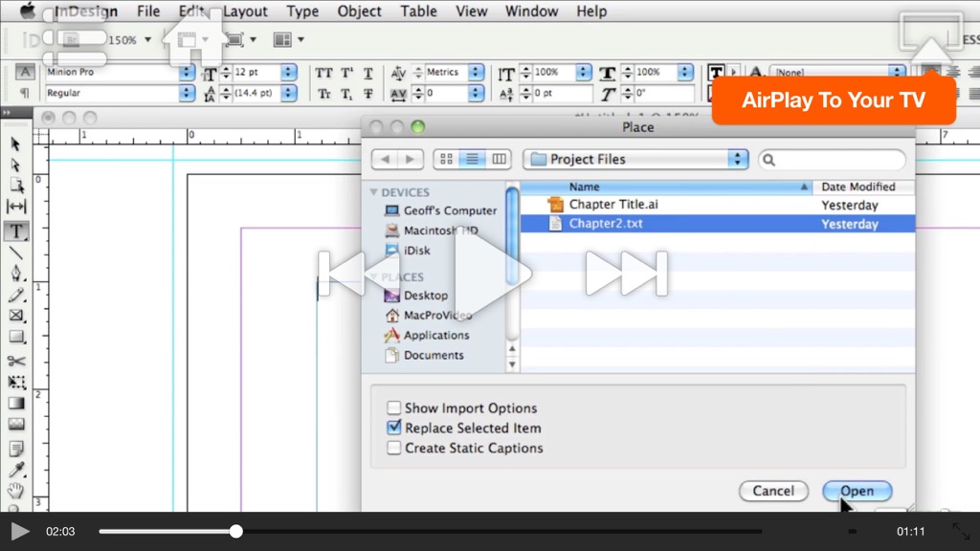Viewport: 980px width, 551px height.
Task: Open the Table menu
Action: click(419, 11)
